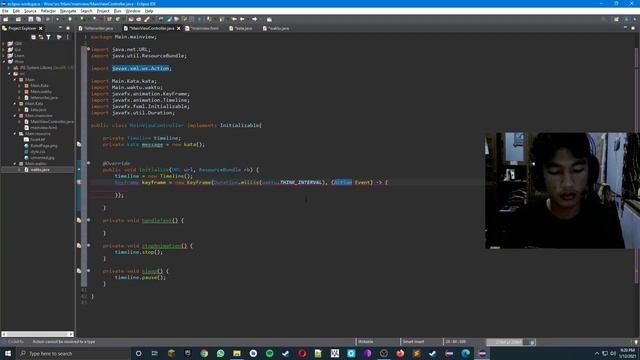640x360 pixels.
Task: Toggle folding of the initialize method
Action: click(x=88, y=163)
